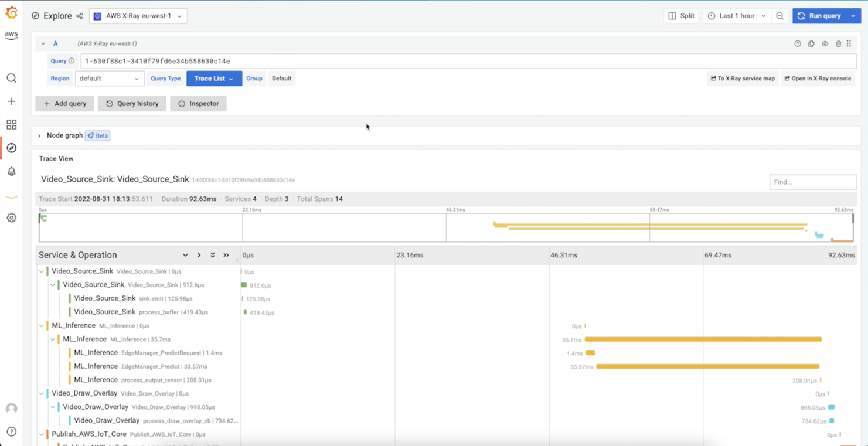Click the Grafana logo in the sidebar

(11, 12)
